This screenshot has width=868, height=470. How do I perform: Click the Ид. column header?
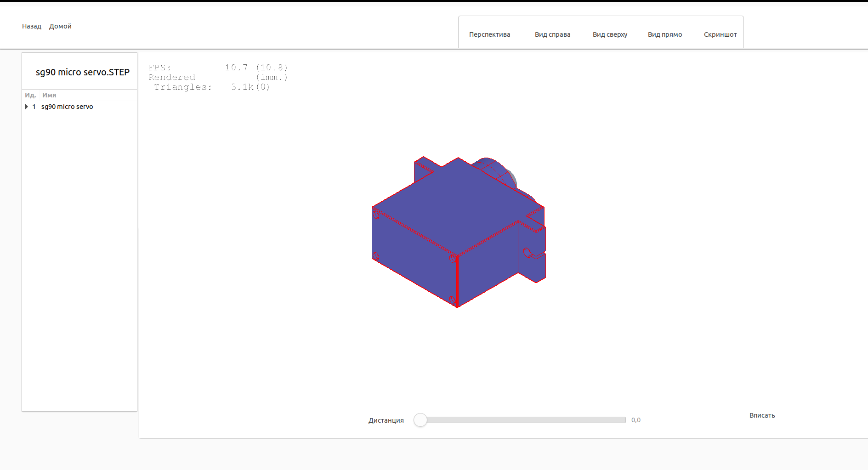click(30, 95)
